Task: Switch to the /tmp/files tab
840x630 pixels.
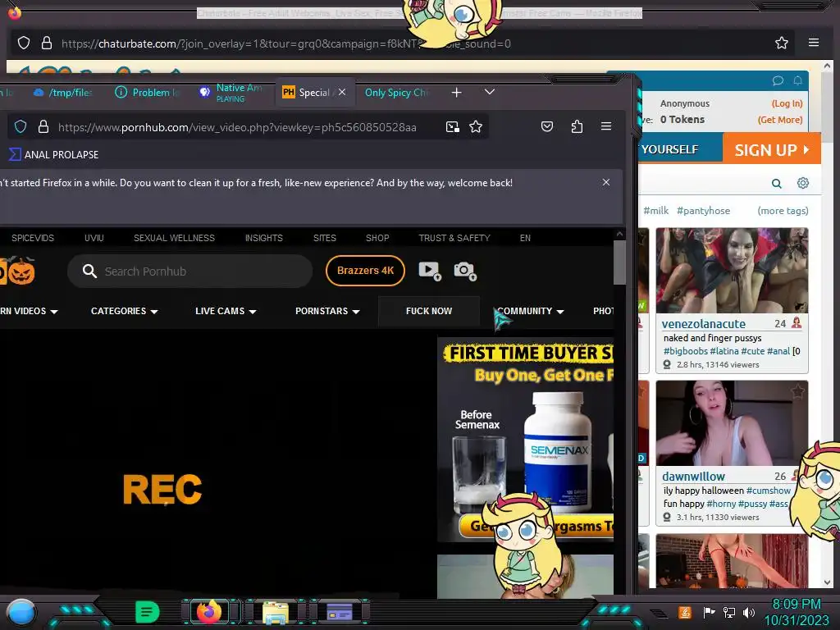Action: point(62,93)
